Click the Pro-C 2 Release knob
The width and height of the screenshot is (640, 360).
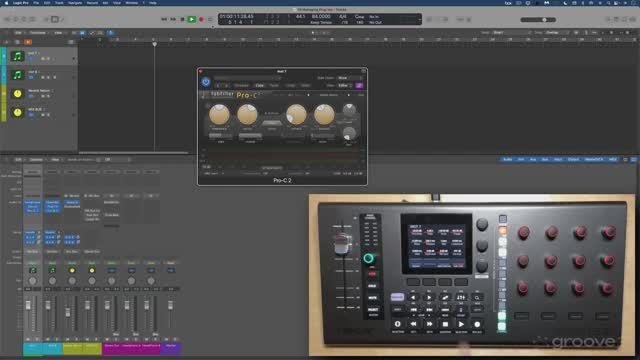[324, 114]
